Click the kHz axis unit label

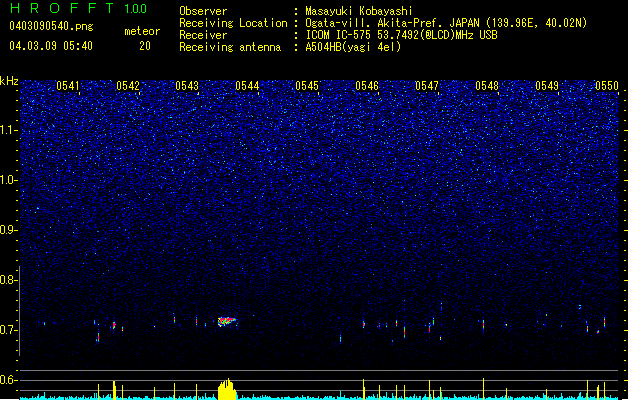click(x=9, y=81)
